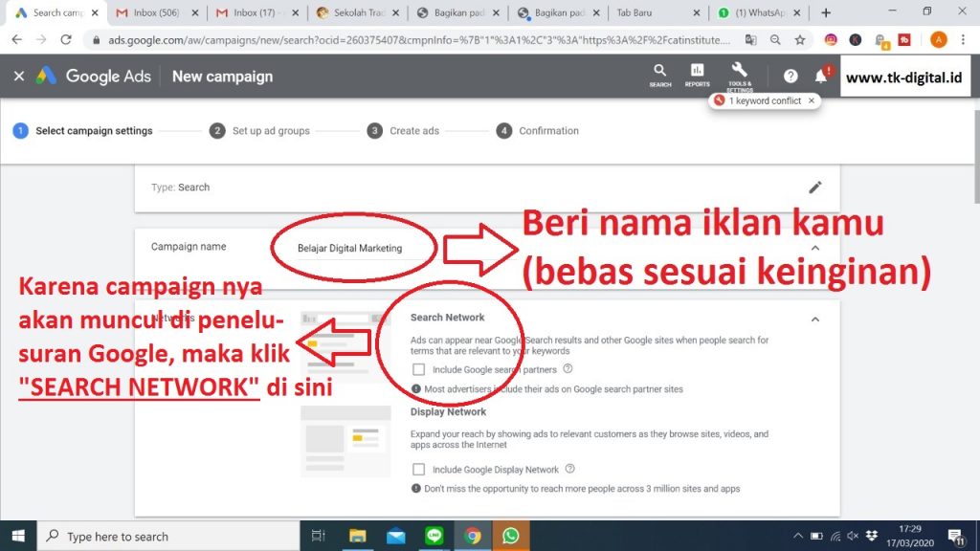Bookmark this page with the star icon
The width and height of the screenshot is (980, 551).
[x=800, y=40]
